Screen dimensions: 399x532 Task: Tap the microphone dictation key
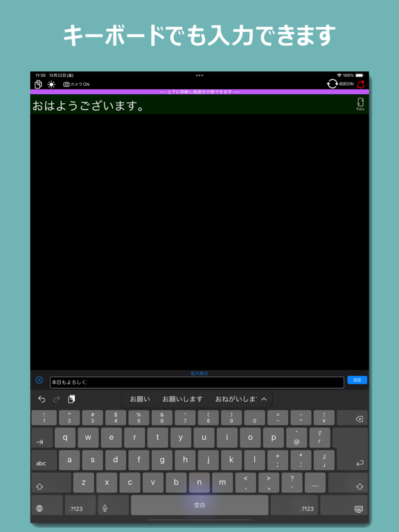tap(114, 505)
